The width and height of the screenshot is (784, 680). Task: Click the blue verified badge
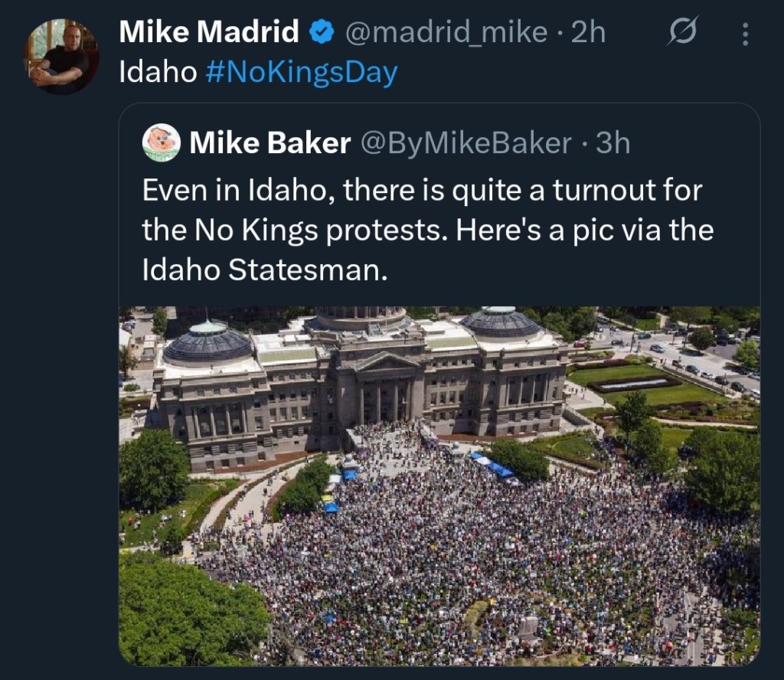321,32
